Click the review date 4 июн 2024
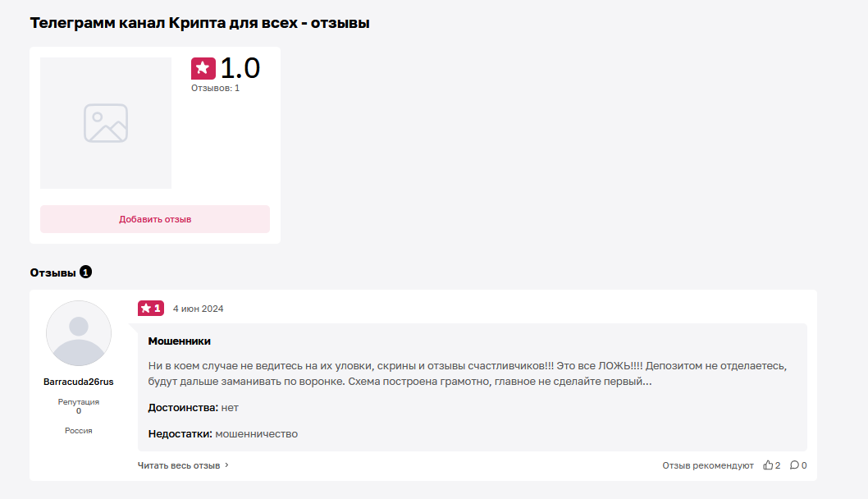This screenshot has width=868, height=499. (x=199, y=309)
